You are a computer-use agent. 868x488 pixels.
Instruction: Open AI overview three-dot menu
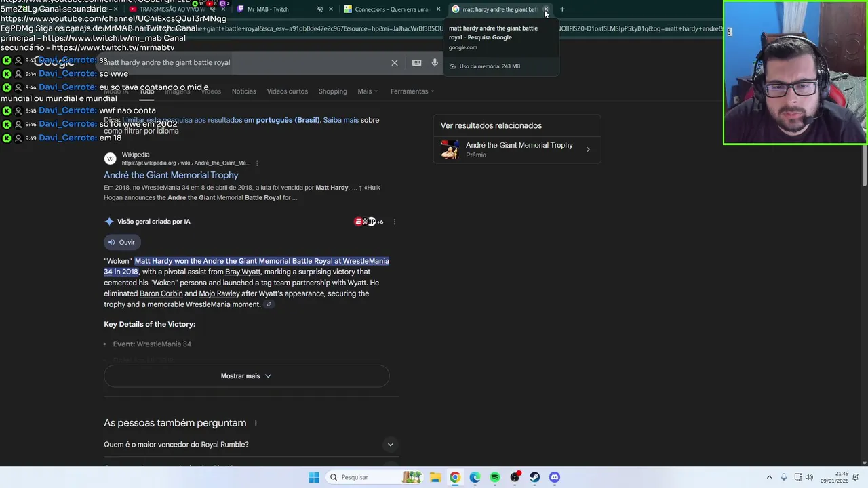[394, 222]
